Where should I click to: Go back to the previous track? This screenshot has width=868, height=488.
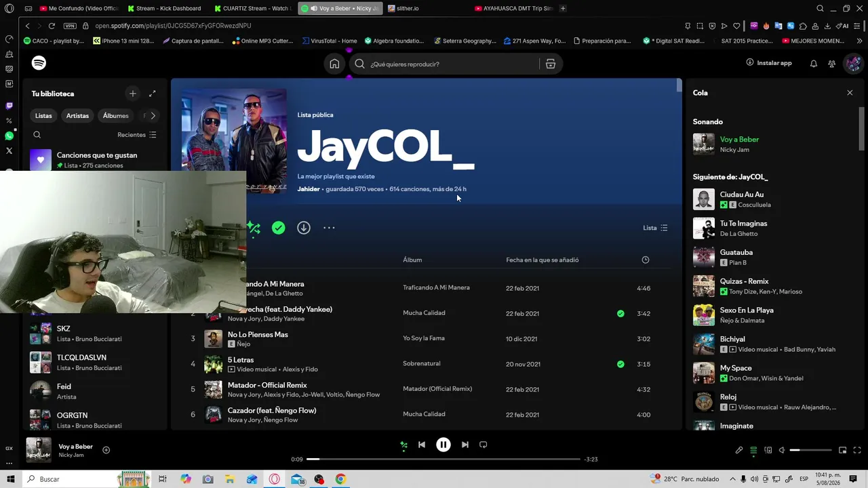[422, 445]
